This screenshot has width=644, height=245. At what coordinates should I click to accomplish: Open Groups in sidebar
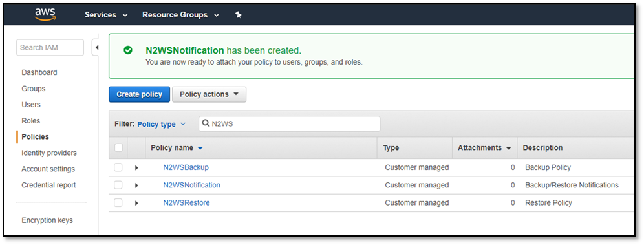coord(33,89)
